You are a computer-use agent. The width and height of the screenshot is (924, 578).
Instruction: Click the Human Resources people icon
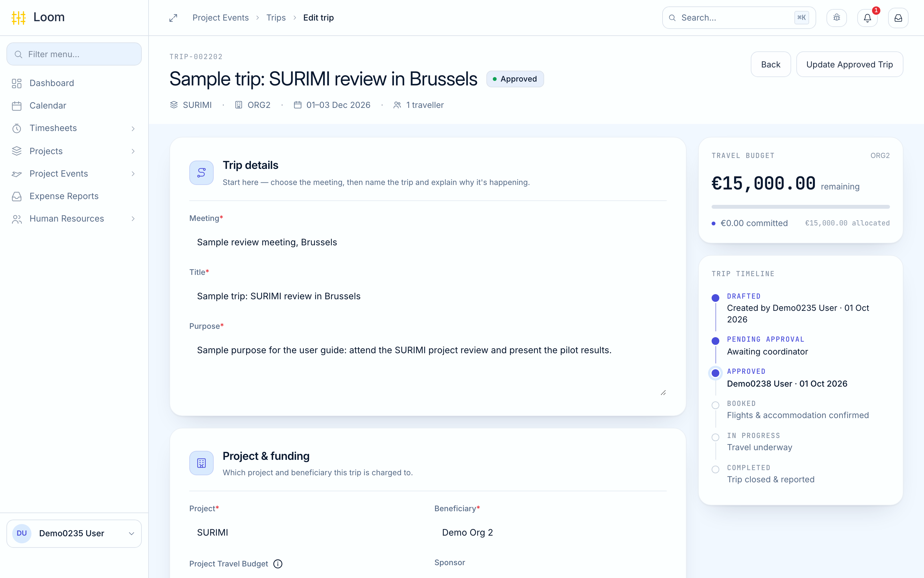point(17,219)
